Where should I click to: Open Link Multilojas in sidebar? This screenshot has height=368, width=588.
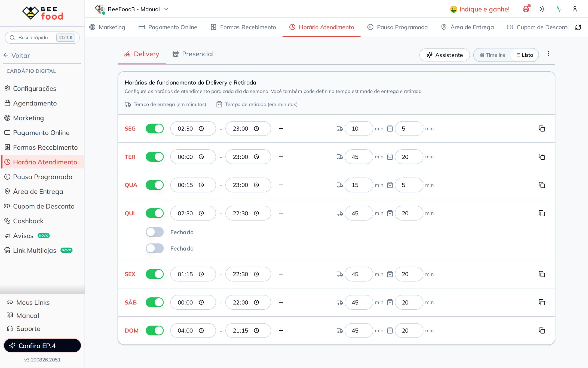[x=38, y=251]
